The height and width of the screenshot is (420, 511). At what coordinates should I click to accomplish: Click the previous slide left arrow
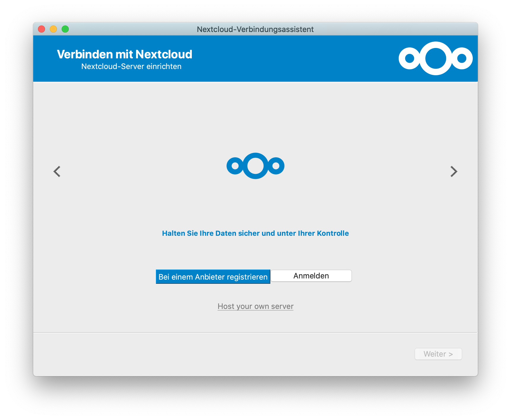point(57,171)
